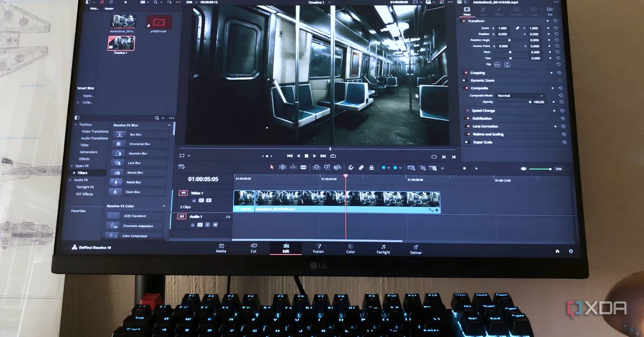Toggle the Linked Selection chain icon

point(361,167)
